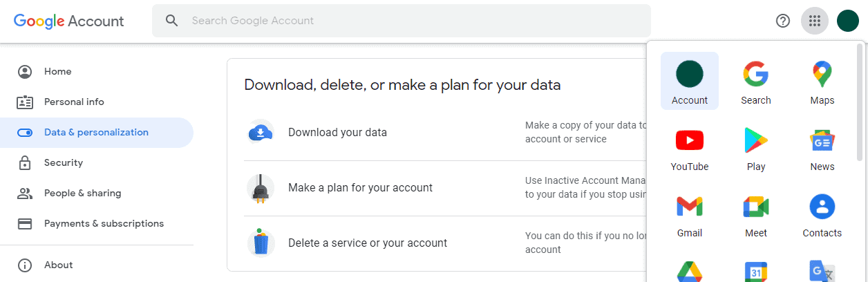This screenshot has height=282, width=868.
Task: Open Gmail from the apps panel
Action: point(690,214)
